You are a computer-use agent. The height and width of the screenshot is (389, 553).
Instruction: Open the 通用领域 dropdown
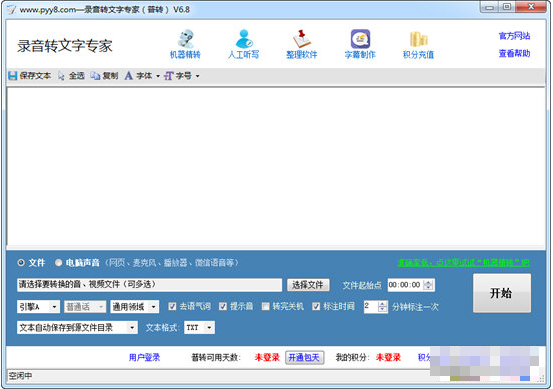click(135, 307)
